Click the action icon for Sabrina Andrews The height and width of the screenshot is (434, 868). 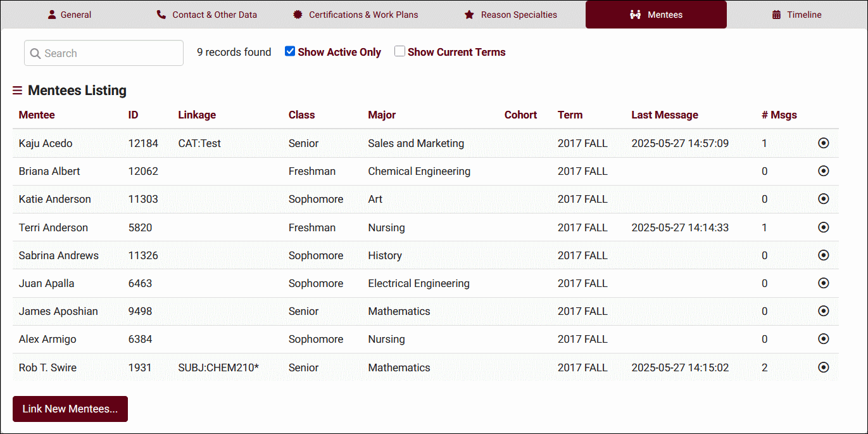823,255
